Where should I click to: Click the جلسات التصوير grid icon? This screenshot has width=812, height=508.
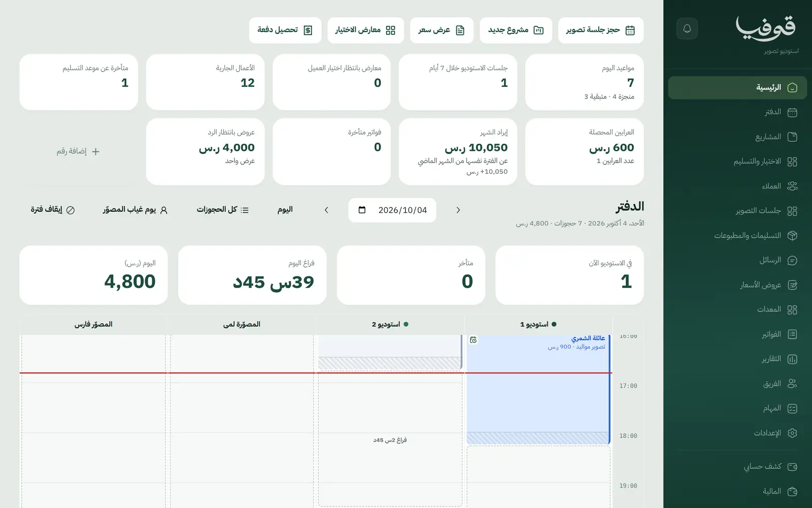[x=792, y=211]
